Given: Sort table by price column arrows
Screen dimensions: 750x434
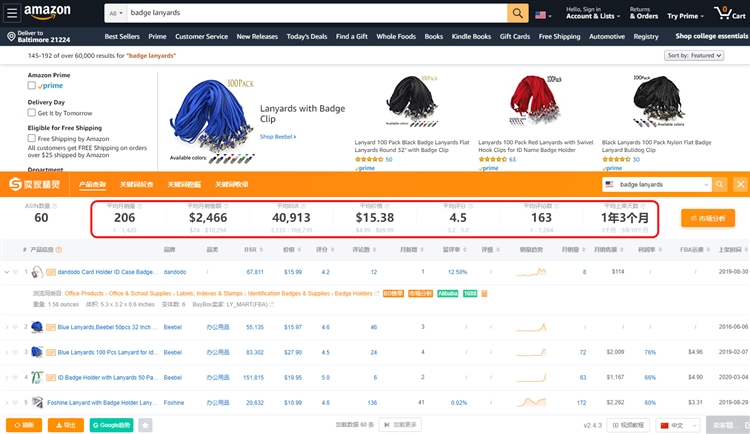Looking at the screenshot, I should (299, 250).
